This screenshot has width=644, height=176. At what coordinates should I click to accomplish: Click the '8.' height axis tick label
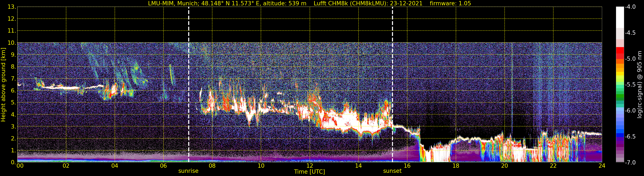click(x=13, y=67)
